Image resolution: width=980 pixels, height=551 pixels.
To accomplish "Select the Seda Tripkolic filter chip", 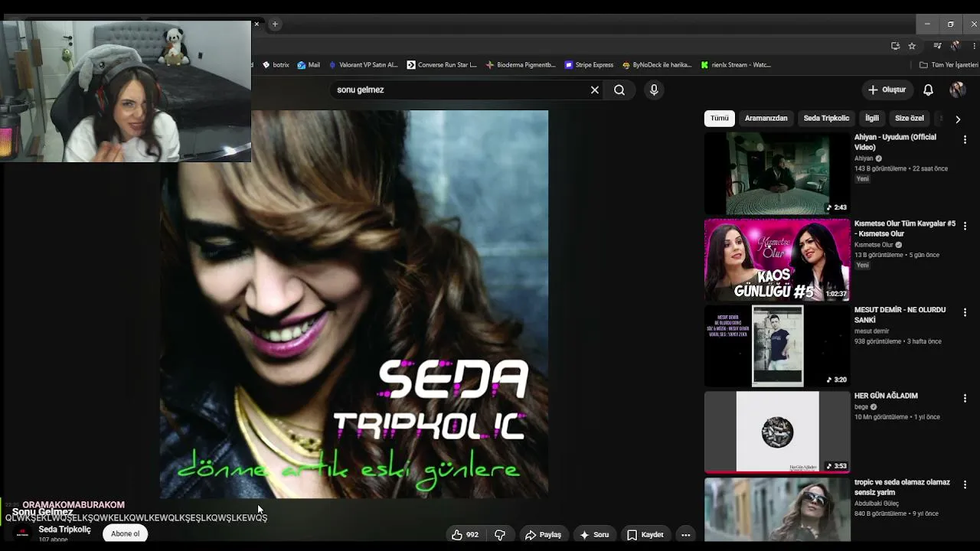I will (826, 119).
